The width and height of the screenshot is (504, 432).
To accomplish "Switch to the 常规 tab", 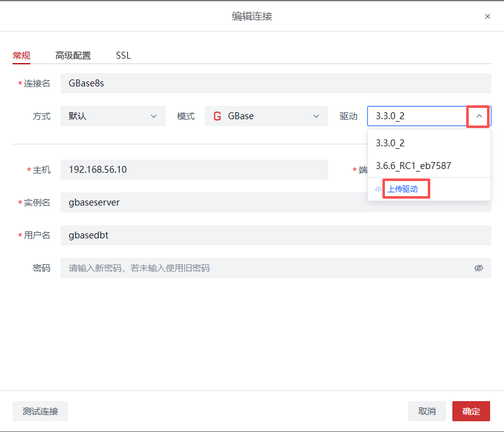I will [21, 55].
